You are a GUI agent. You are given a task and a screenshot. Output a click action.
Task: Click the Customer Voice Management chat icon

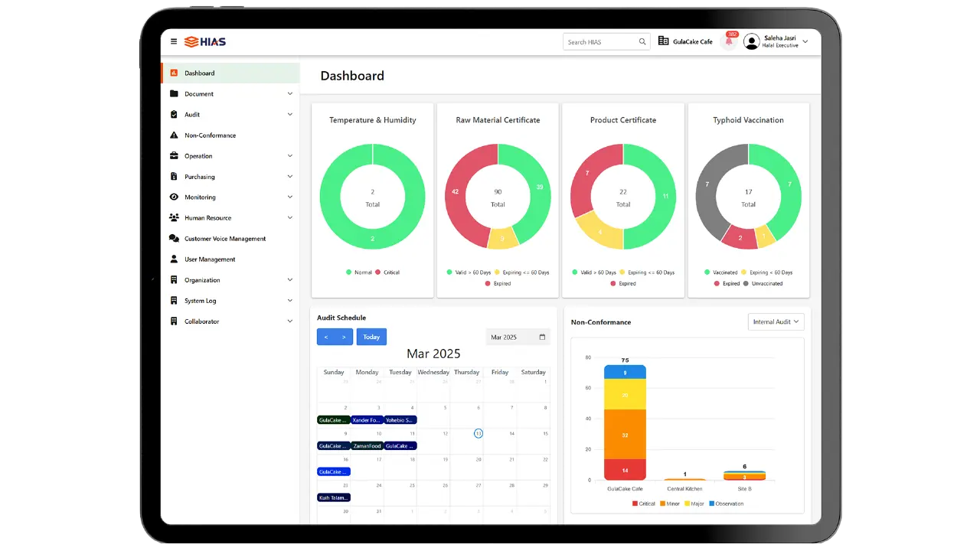(174, 239)
